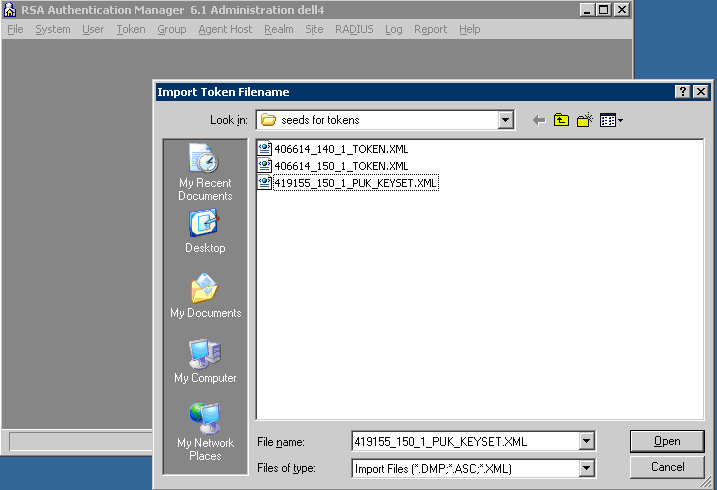The width and height of the screenshot is (717, 490).
Task: Open the Report menu
Action: pos(431,29)
